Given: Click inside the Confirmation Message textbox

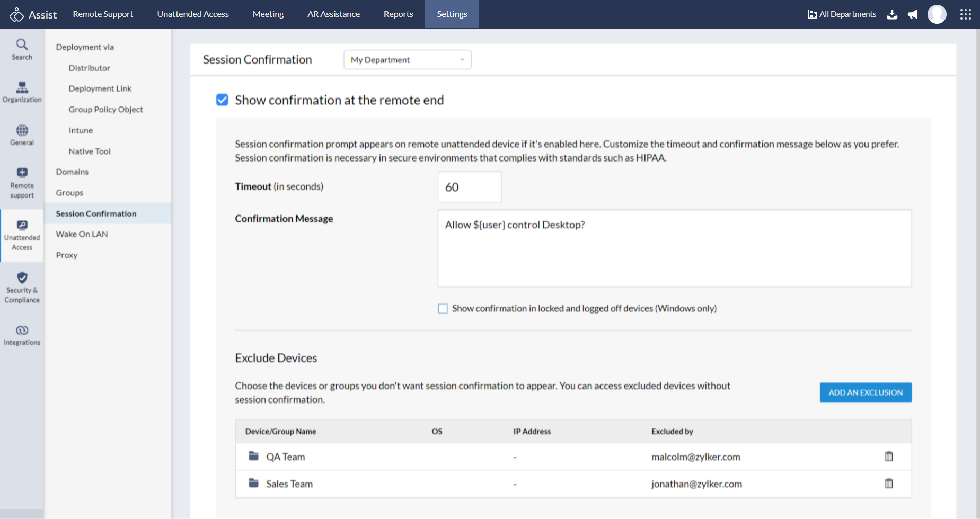Looking at the screenshot, I should 674,248.
